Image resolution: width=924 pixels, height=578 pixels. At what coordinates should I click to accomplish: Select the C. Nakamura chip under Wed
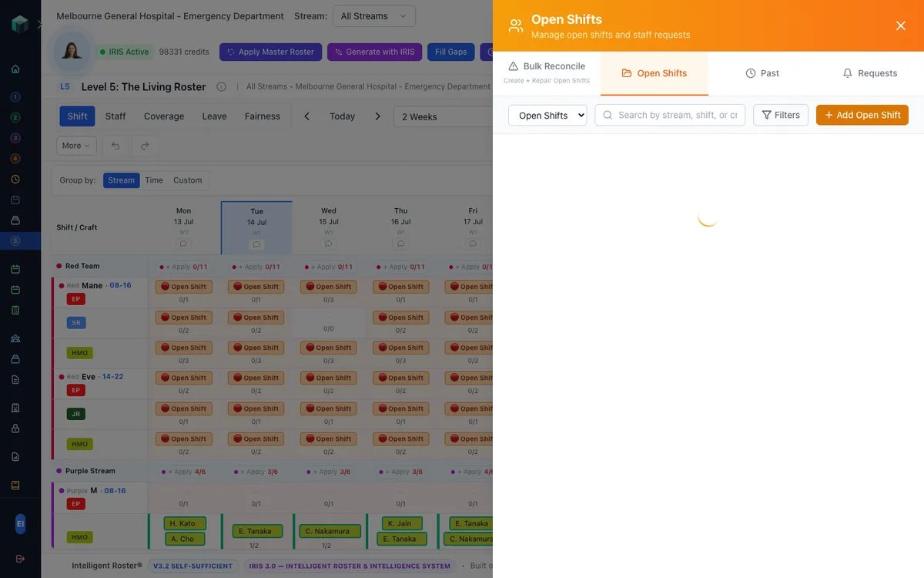[329, 531]
